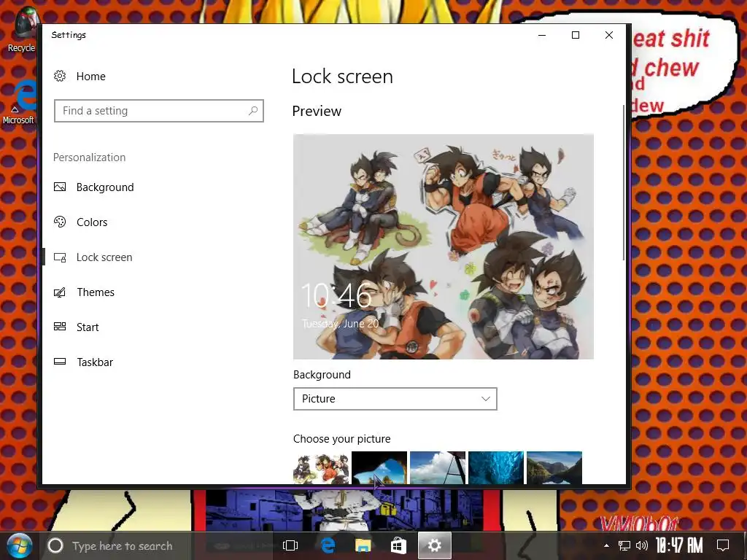Open the Background personalization page
Image resolution: width=747 pixels, height=560 pixels.
click(105, 187)
